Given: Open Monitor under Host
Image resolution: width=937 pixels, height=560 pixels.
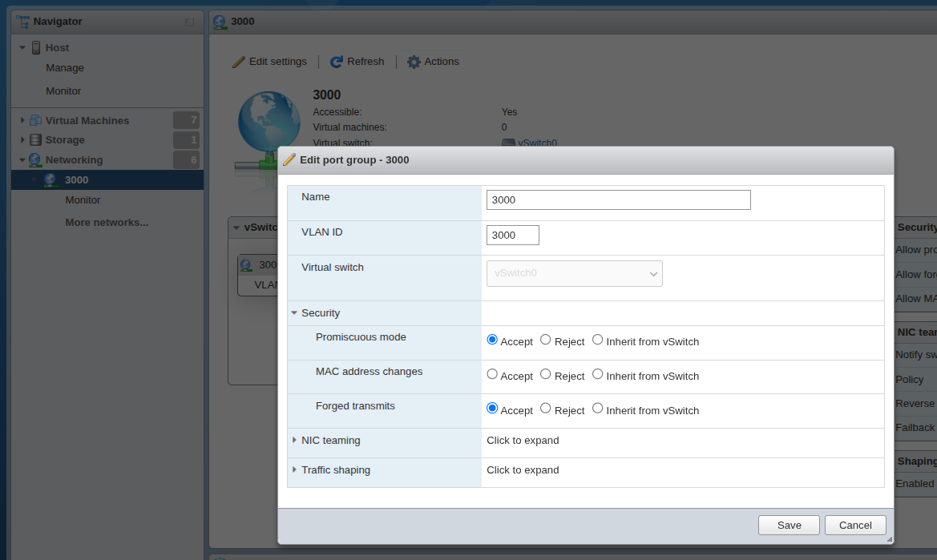Looking at the screenshot, I should click(63, 91).
